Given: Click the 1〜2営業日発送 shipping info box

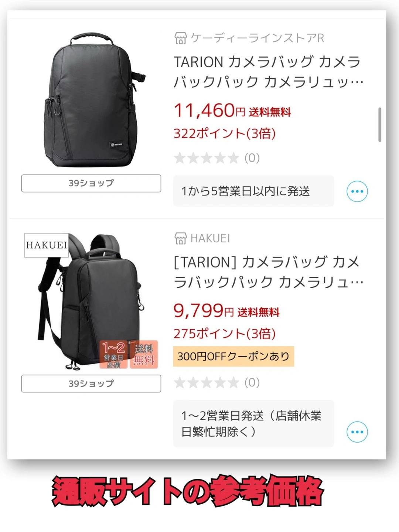Looking at the screenshot, I should pyautogui.click(x=253, y=424).
